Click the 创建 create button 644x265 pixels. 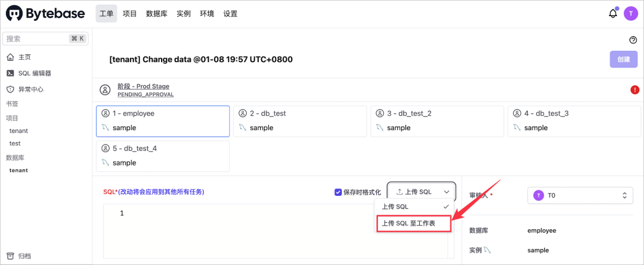(623, 60)
